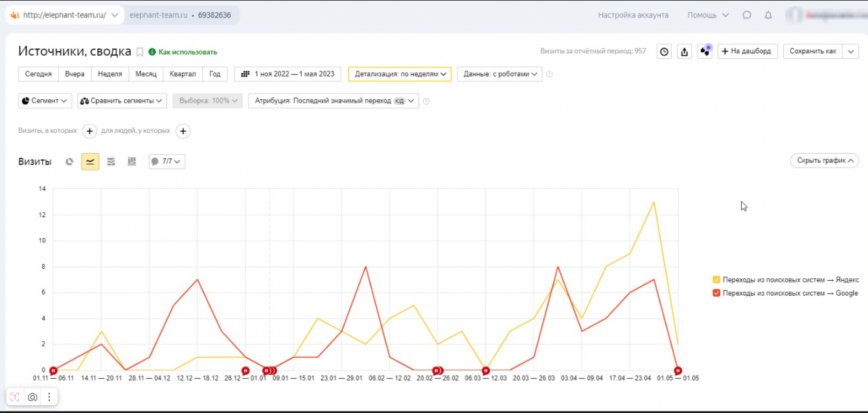Open the chat messages icon in header
Screen dimensions: 868x413
coord(747,15)
